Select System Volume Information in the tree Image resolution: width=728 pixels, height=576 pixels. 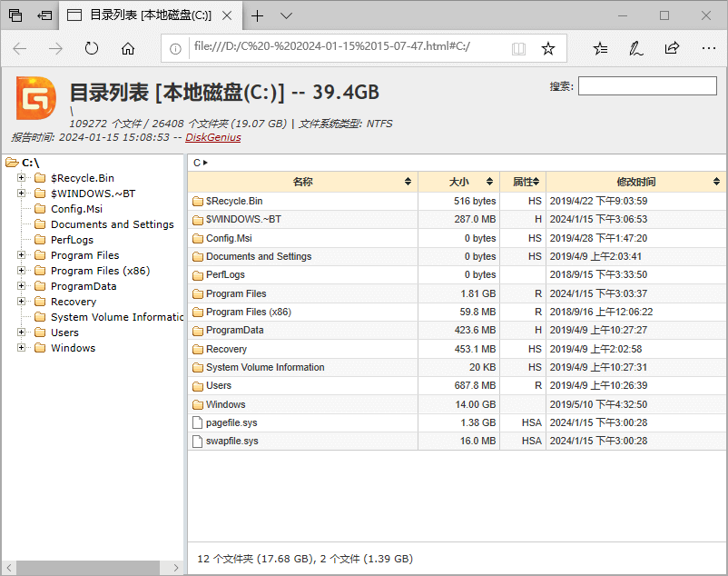(x=117, y=317)
